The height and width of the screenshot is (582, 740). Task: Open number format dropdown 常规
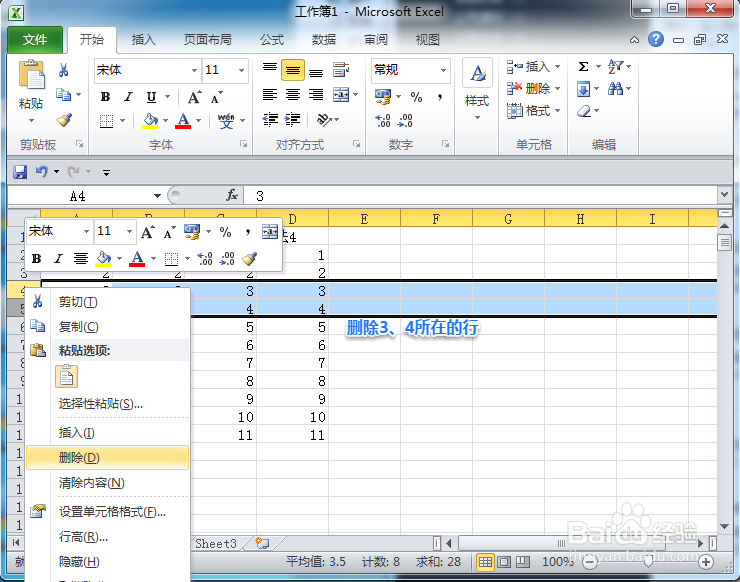click(443, 70)
